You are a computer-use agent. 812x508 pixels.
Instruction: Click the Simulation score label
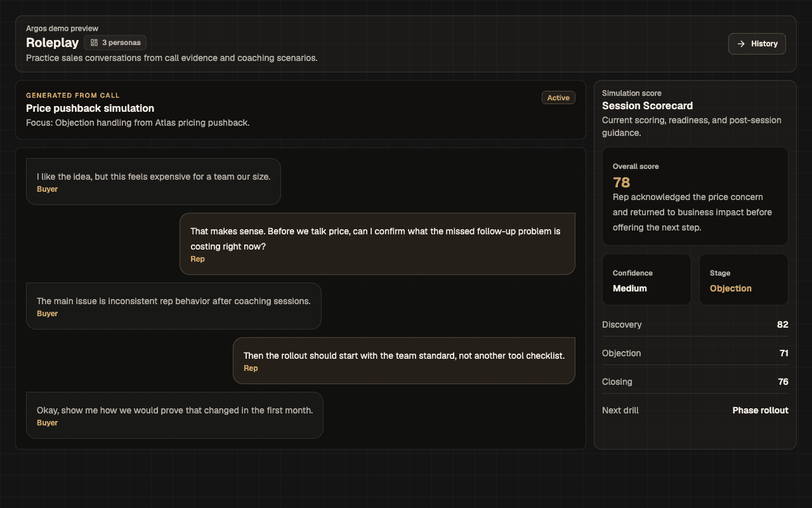[x=632, y=93]
